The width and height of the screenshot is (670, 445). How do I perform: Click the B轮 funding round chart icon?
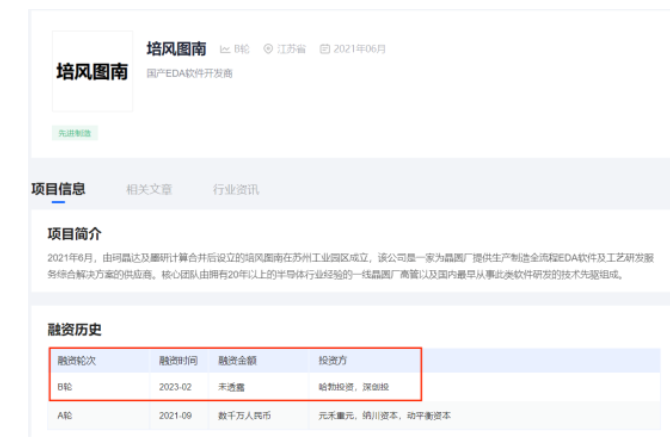tap(225, 49)
